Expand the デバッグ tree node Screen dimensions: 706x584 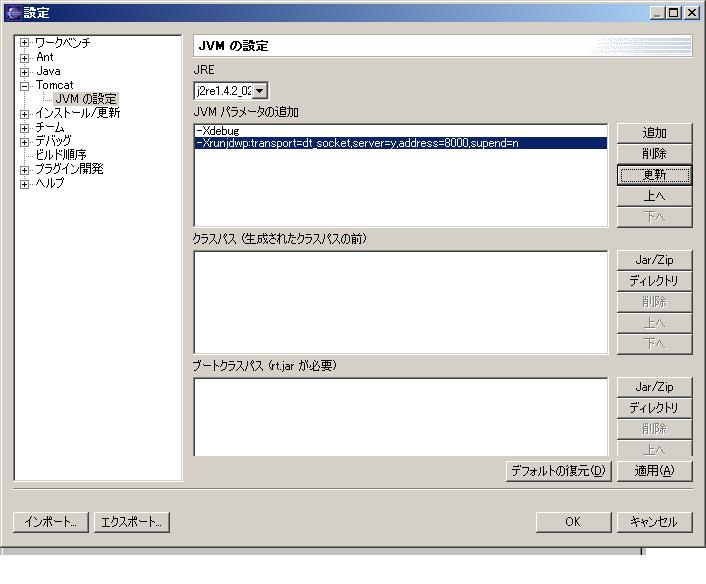(x=24, y=142)
